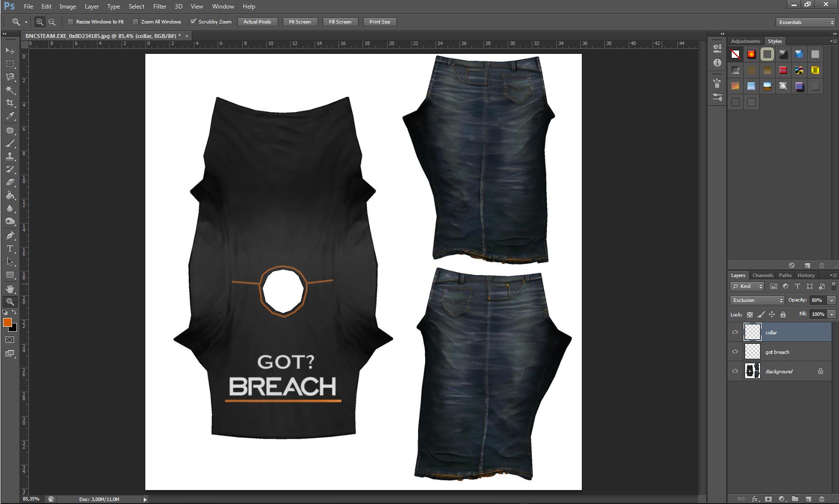Add a layer mask

(x=768, y=499)
